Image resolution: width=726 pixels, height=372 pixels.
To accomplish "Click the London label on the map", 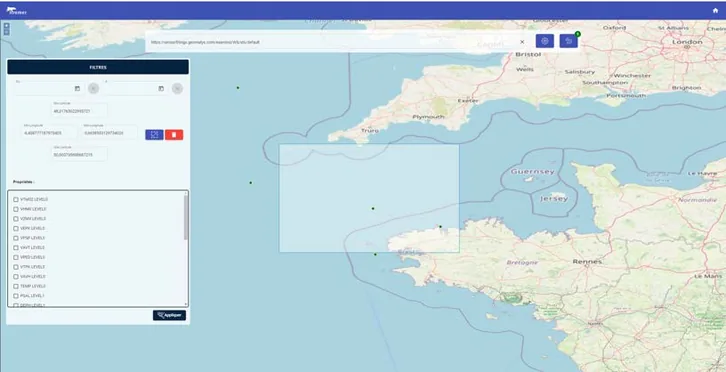I will point(687,42).
